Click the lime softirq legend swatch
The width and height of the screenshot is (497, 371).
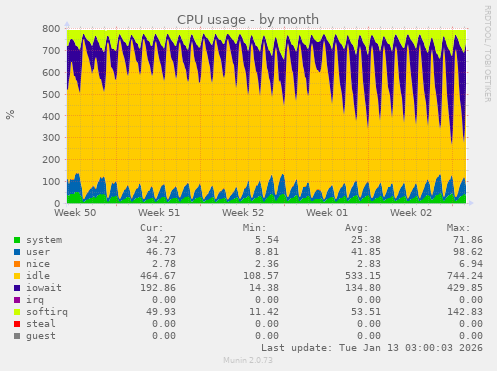[17, 312]
